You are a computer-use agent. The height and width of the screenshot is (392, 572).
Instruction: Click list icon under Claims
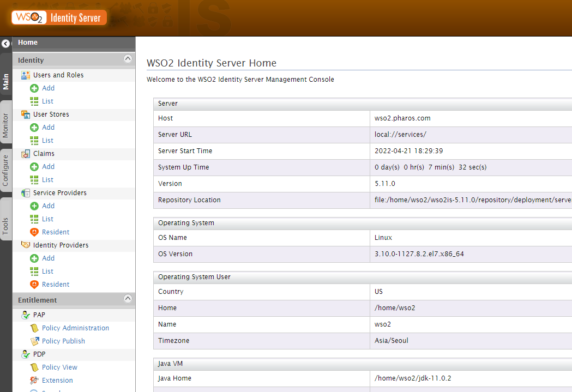[34, 180]
